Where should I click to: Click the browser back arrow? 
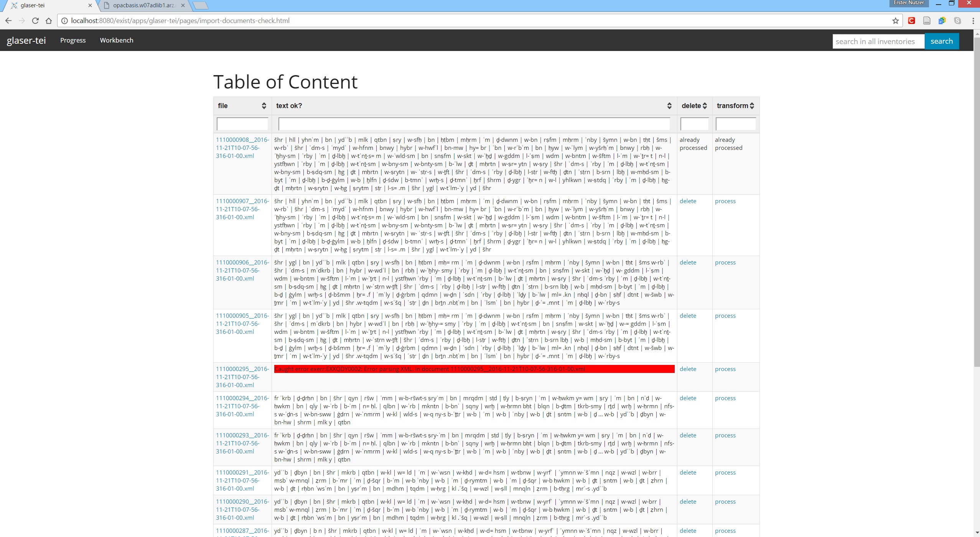coord(8,21)
